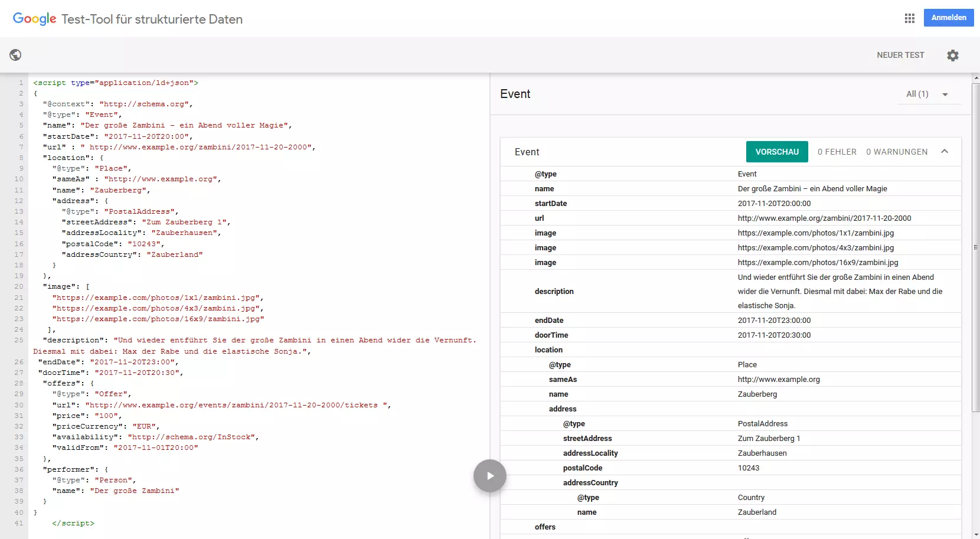Viewport: 980px width, 539px height.
Task: Click line number 25 in gutter
Action: (19, 340)
